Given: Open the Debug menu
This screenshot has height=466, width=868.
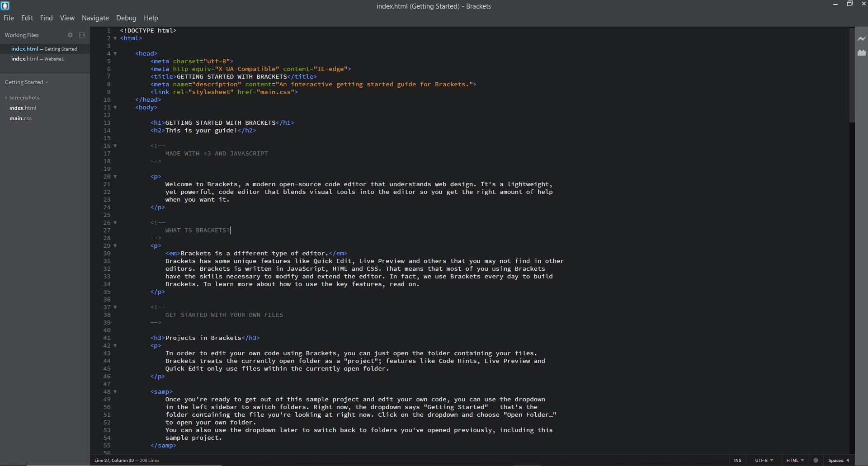Looking at the screenshot, I should pos(126,18).
